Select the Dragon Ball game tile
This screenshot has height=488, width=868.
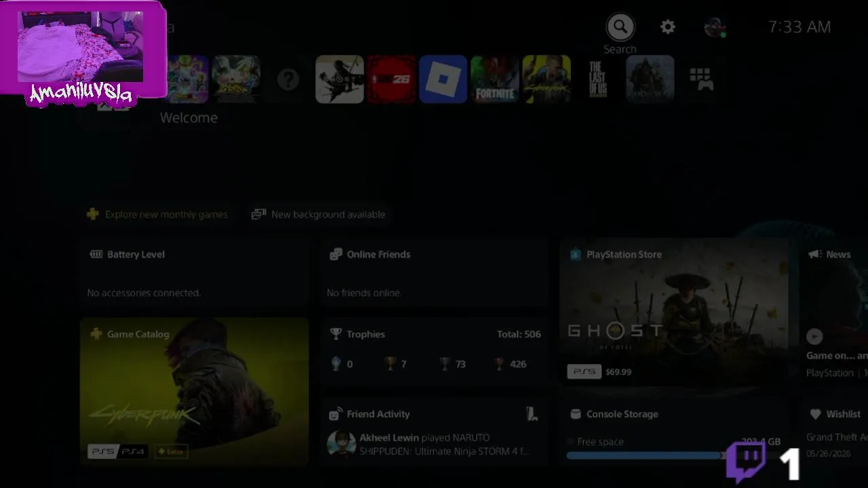(188, 79)
